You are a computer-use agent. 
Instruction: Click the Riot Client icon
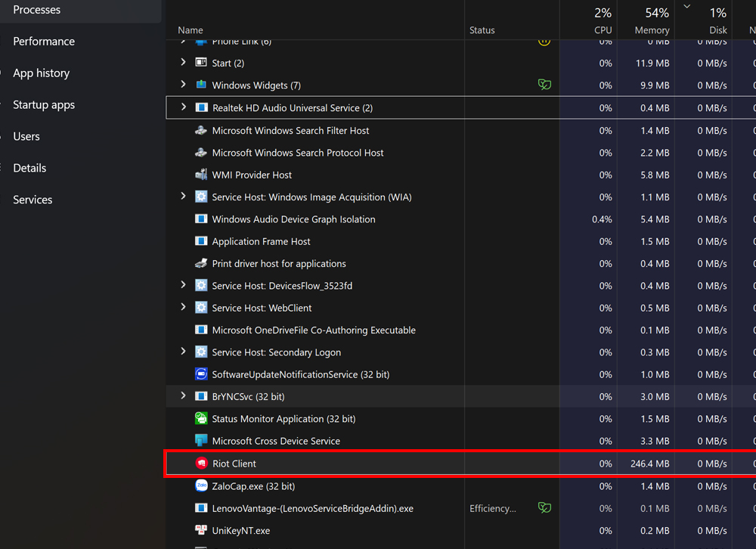tap(201, 464)
